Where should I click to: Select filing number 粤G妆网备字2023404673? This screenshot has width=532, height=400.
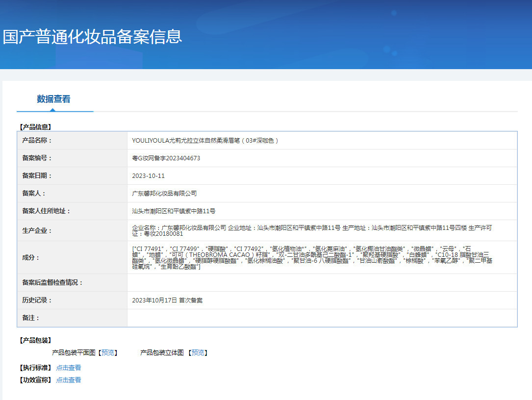tap(166, 158)
